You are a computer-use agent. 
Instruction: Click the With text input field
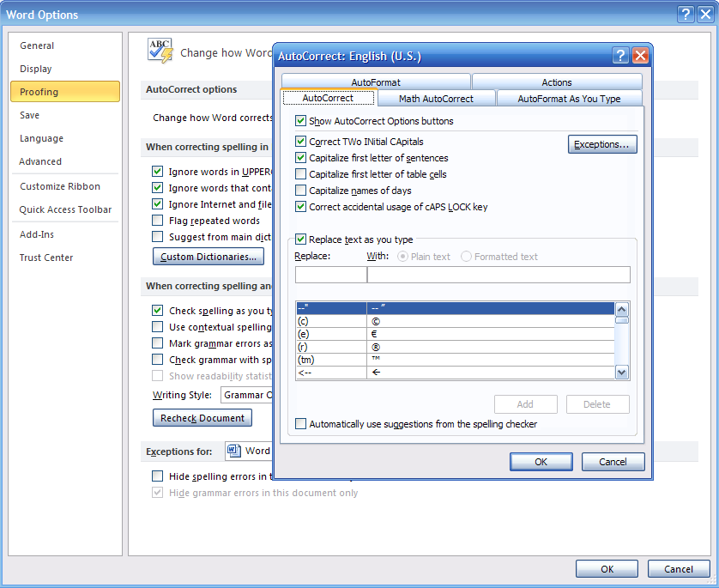click(498, 275)
